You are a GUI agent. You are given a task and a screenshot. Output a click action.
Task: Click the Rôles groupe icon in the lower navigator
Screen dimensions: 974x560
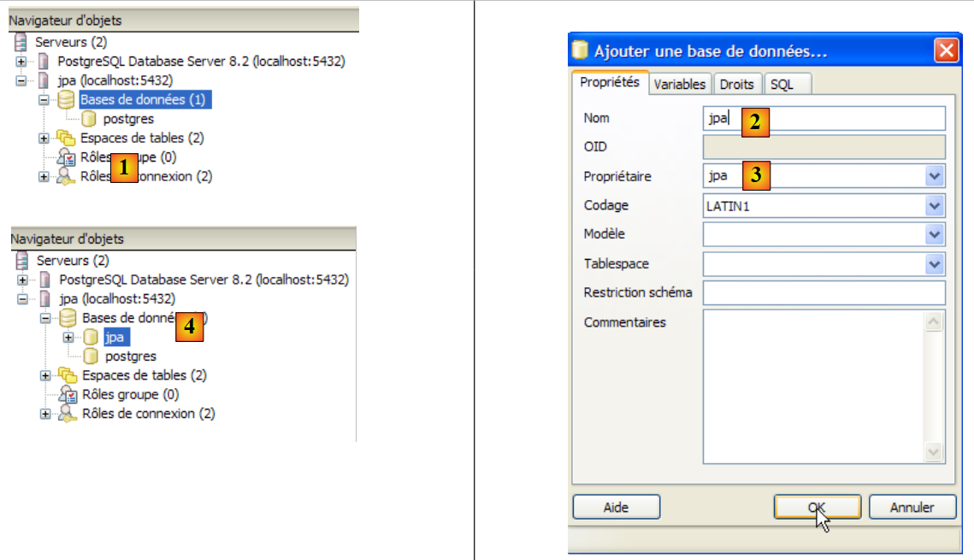click(x=67, y=394)
